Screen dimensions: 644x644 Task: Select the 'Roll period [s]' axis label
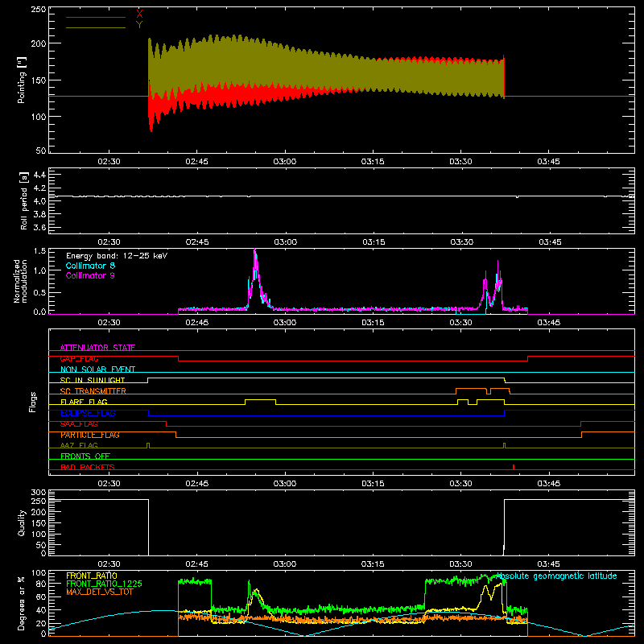[x=24, y=200]
